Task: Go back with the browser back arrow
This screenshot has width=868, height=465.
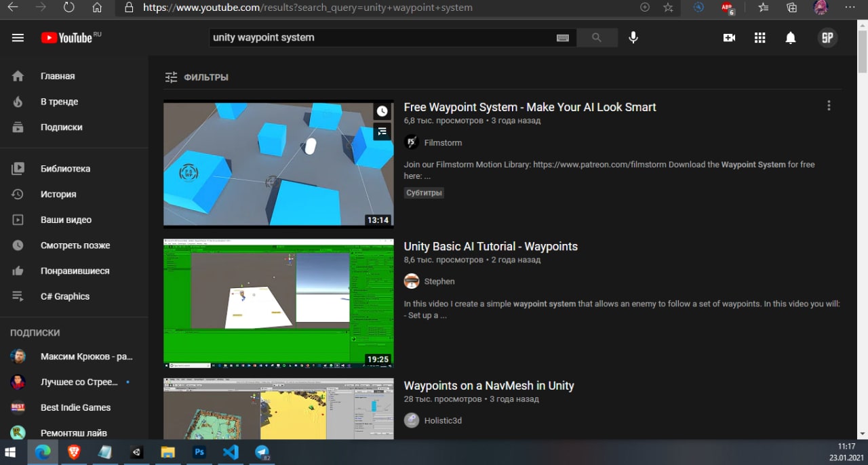Action: click(13, 7)
